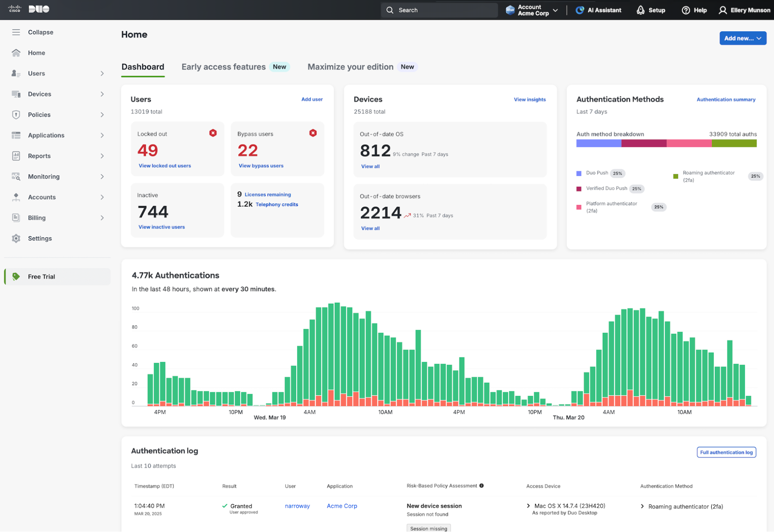Open the Full authentication log button
The width and height of the screenshot is (774, 532).
(726, 452)
